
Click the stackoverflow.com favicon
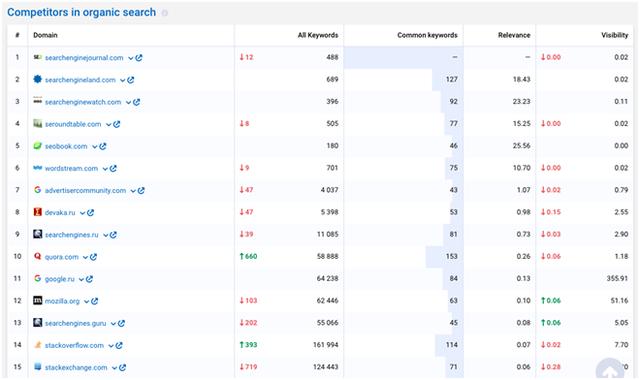click(38, 344)
